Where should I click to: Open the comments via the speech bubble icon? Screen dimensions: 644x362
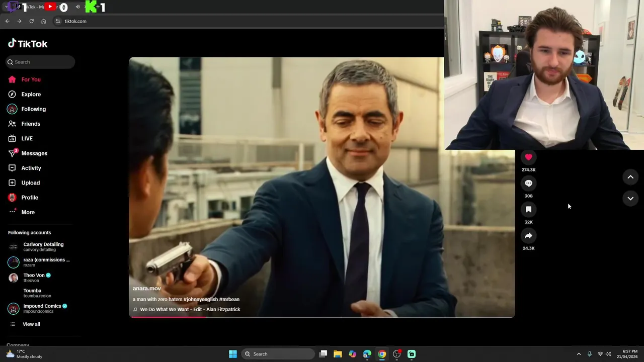click(x=528, y=184)
